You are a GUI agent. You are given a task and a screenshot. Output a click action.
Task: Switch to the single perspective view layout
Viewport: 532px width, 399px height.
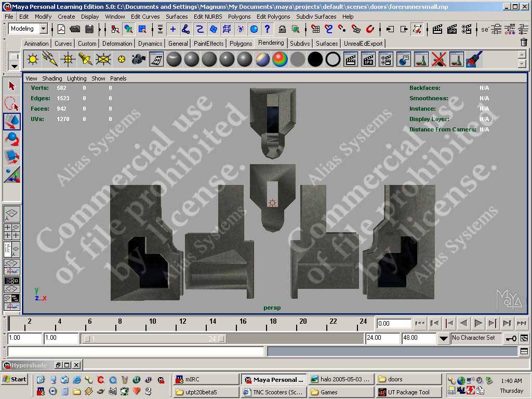(12, 214)
